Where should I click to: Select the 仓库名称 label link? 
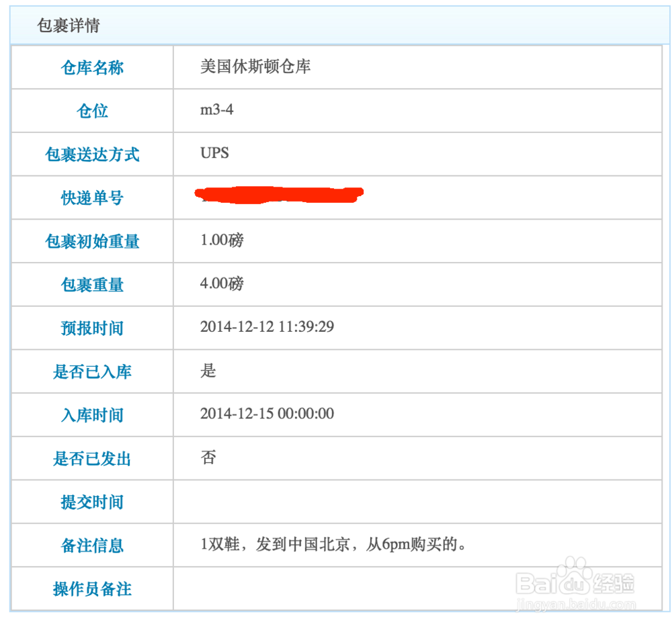91,68
